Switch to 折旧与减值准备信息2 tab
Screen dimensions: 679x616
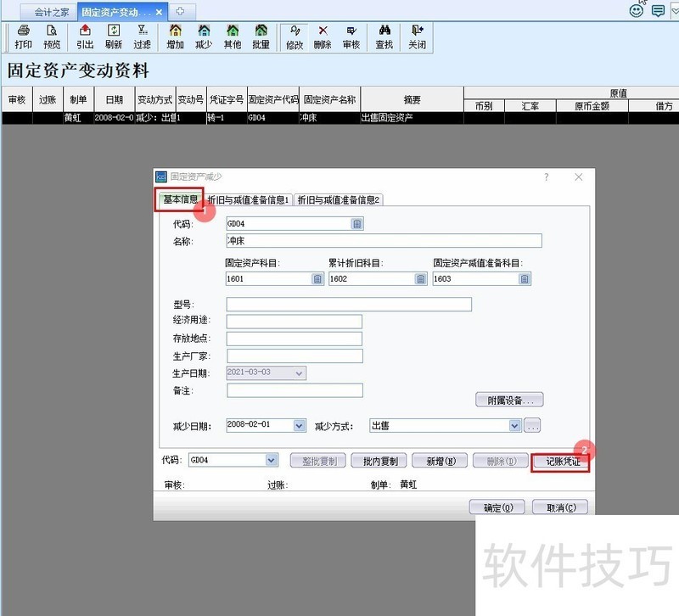pyautogui.click(x=338, y=200)
